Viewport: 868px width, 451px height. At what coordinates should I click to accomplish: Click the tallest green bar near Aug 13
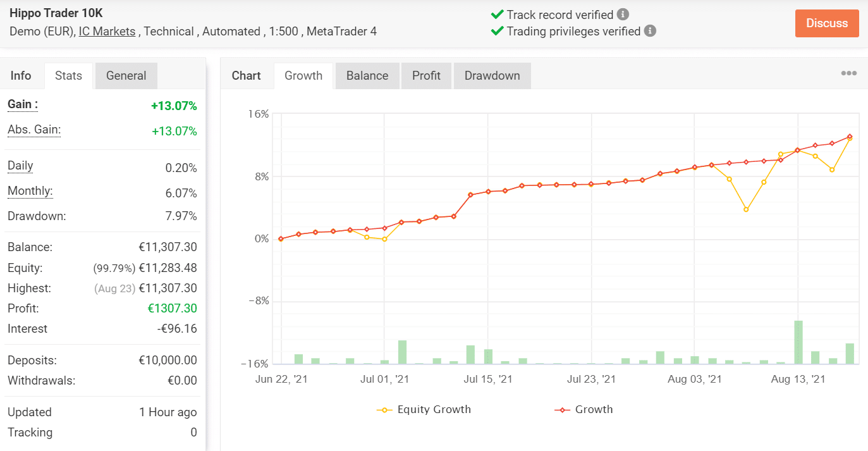click(798, 342)
